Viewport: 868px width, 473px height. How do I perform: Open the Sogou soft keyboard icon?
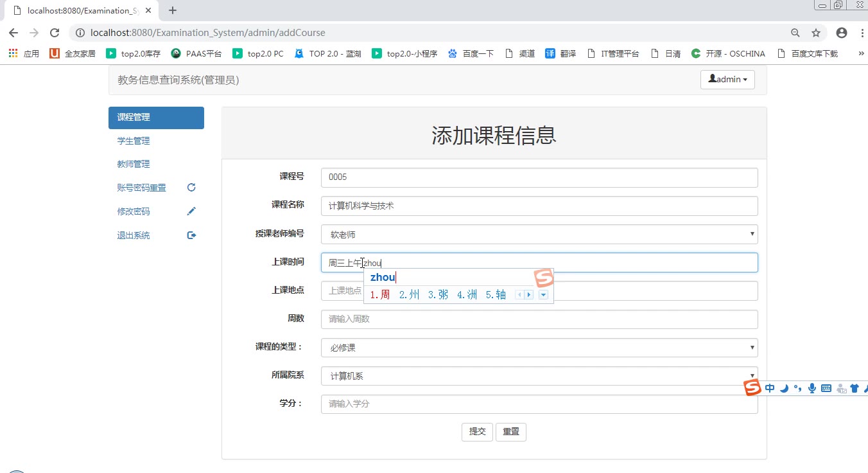(826, 388)
